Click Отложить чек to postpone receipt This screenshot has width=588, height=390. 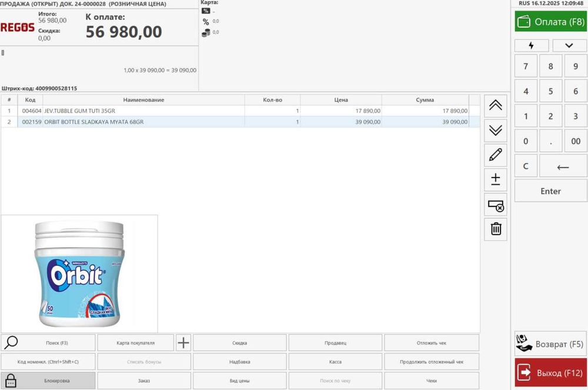(x=432, y=343)
